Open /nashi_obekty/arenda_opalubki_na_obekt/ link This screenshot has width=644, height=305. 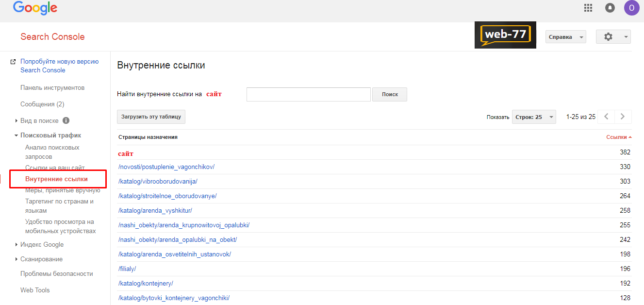click(178, 239)
